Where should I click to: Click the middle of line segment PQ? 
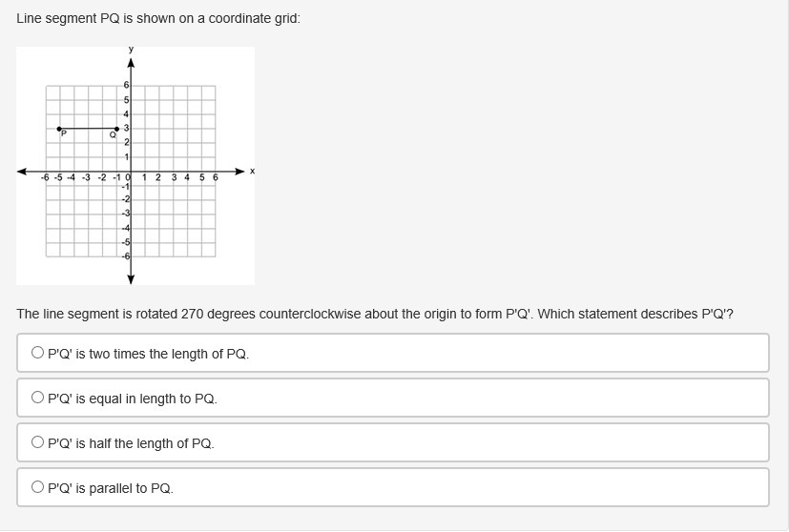[x=88, y=129]
